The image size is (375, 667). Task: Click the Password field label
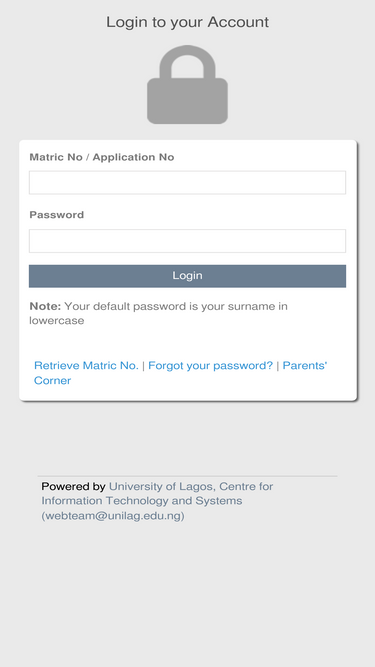[x=57, y=214]
